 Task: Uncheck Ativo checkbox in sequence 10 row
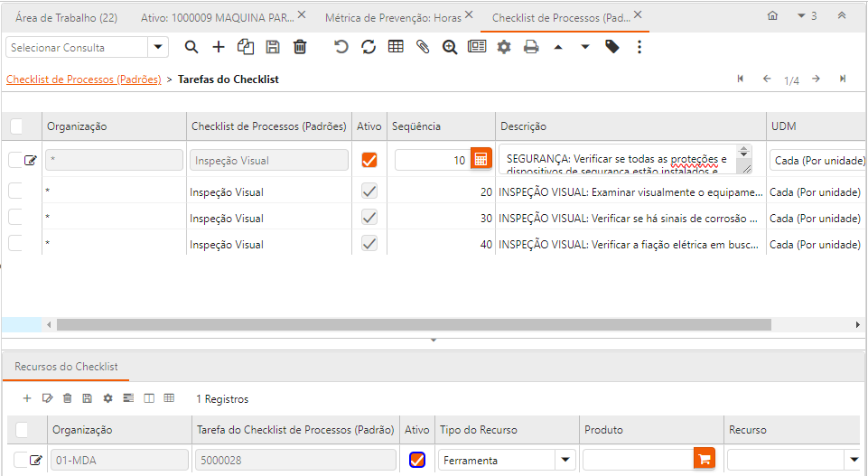[369, 160]
